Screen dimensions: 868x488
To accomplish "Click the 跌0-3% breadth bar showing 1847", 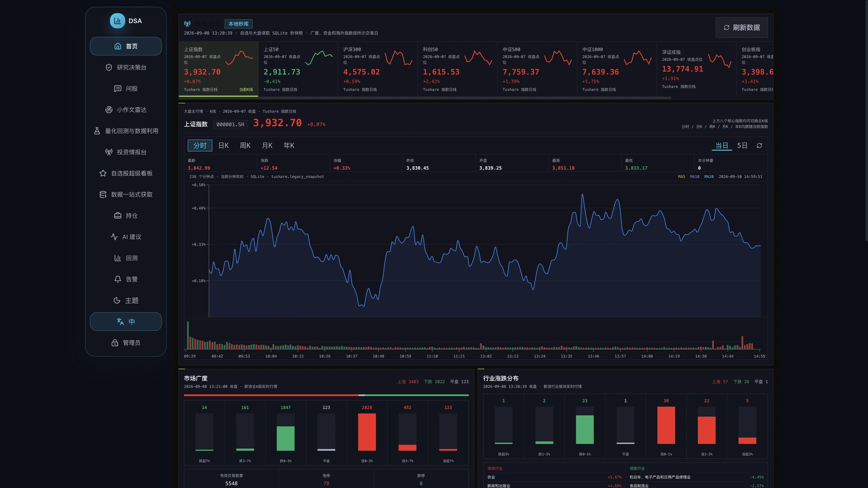I will pyautogui.click(x=286, y=432).
